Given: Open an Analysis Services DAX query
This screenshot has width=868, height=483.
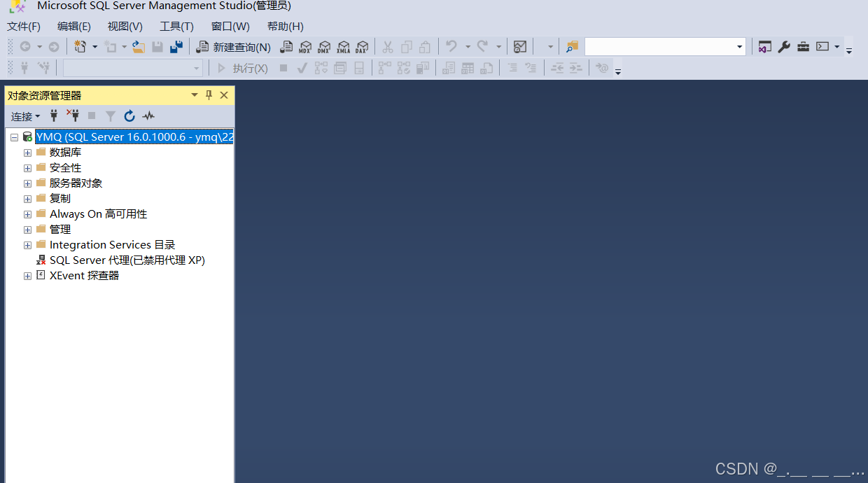Looking at the screenshot, I should point(362,47).
